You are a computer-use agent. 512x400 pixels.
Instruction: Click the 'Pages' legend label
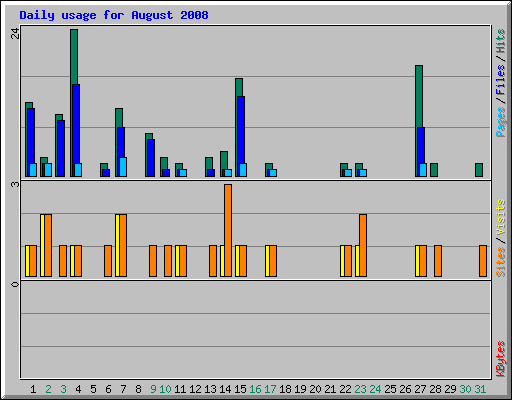pyautogui.click(x=501, y=122)
